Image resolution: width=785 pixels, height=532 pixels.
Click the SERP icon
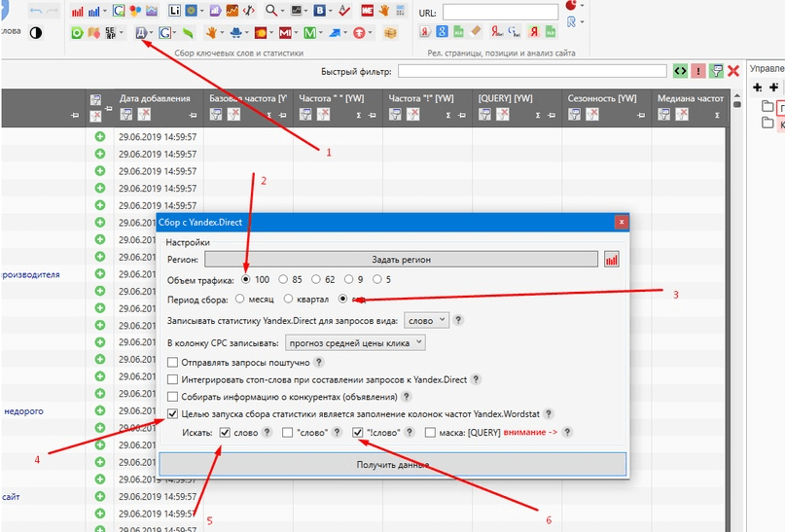click(110, 33)
